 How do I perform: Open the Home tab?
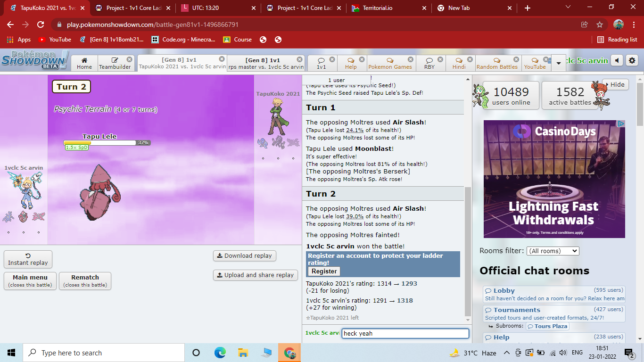[x=84, y=63]
